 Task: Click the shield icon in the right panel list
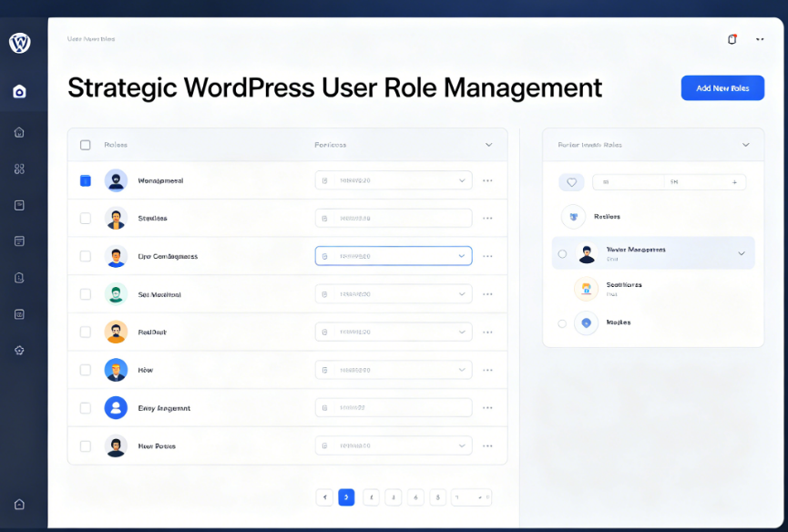tap(586, 322)
